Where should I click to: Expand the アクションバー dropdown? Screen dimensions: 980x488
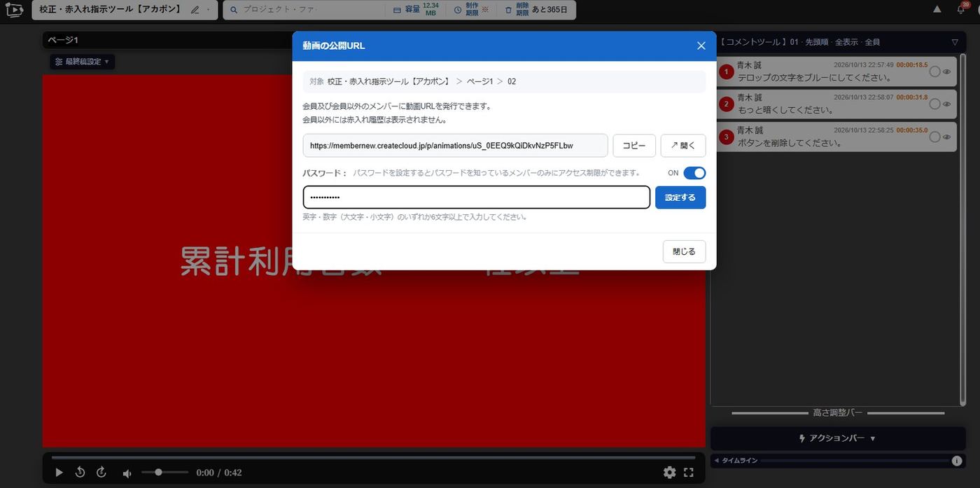838,438
